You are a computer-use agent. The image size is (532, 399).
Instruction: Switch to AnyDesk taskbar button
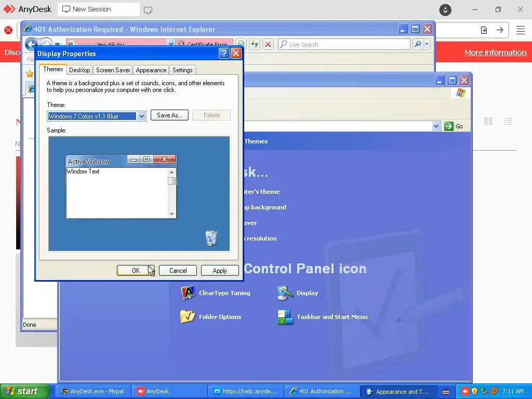click(x=169, y=391)
